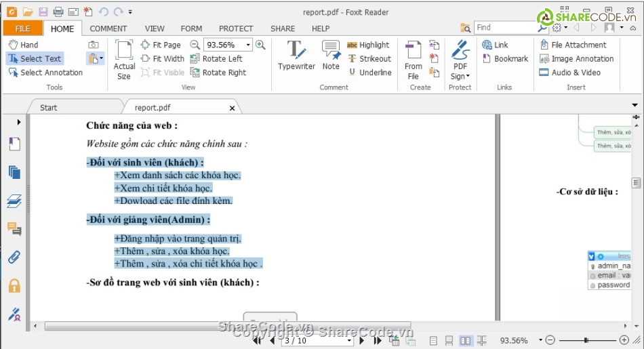Screen dimensions: 644x349
Task: Open the Attachments paperclip side panel
Action: [14, 258]
